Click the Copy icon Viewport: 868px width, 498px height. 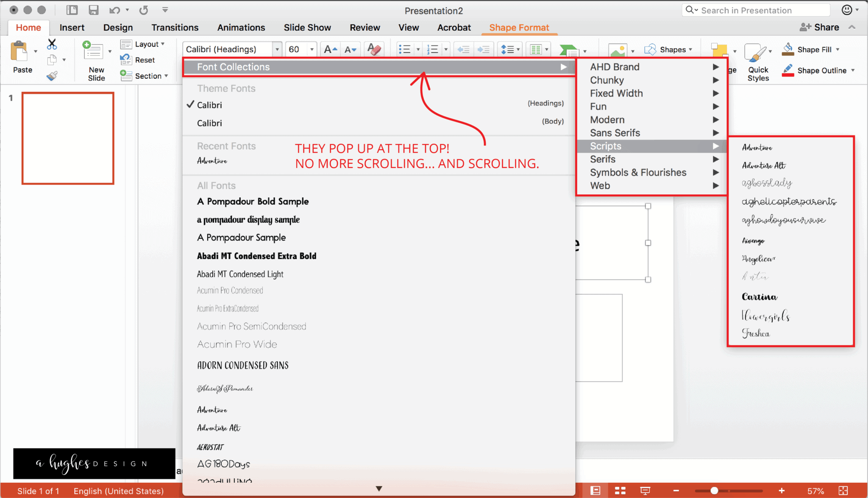(x=52, y=60)
